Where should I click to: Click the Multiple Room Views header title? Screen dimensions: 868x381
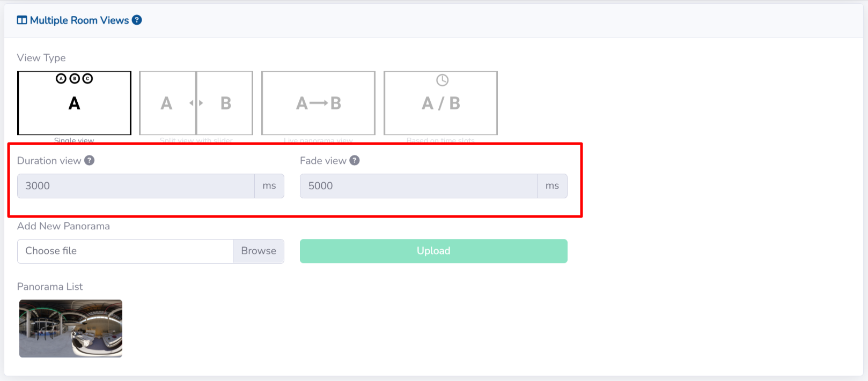79,20
